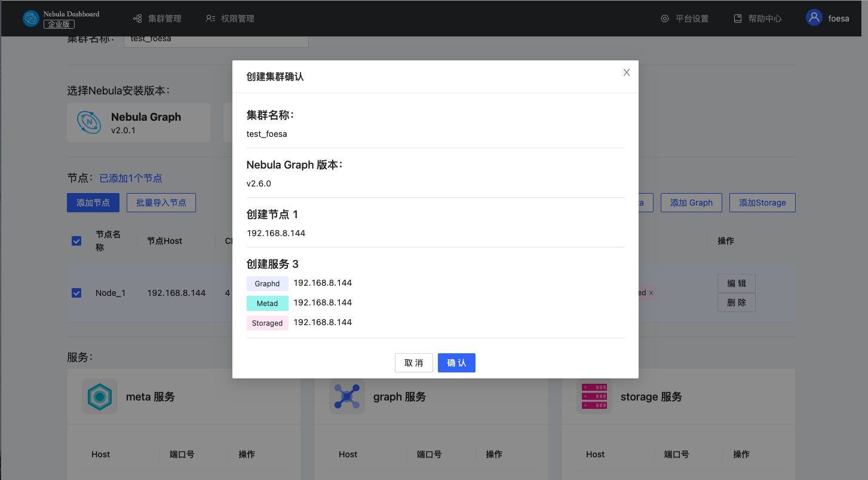This screenshot has width=868, height=480.
Task: Click the graph service node icon
Action: pyautogui.click(x=346, y=396)
